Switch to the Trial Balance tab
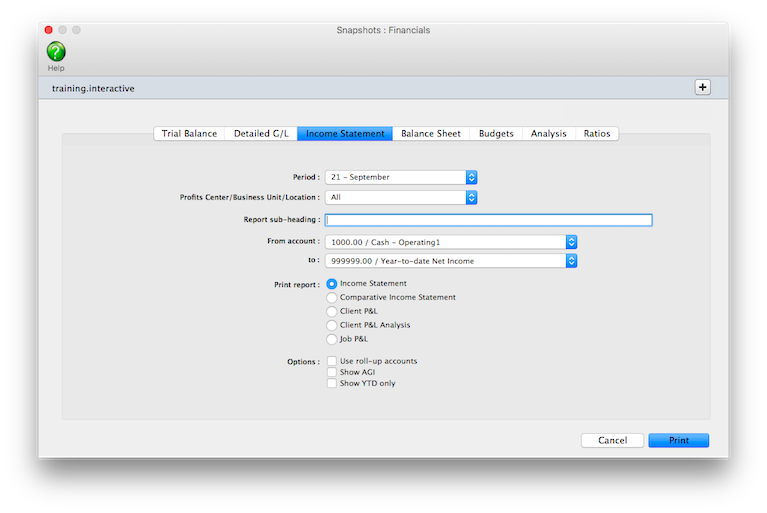This screenshot has width=767, height=513. click(189, 133)
